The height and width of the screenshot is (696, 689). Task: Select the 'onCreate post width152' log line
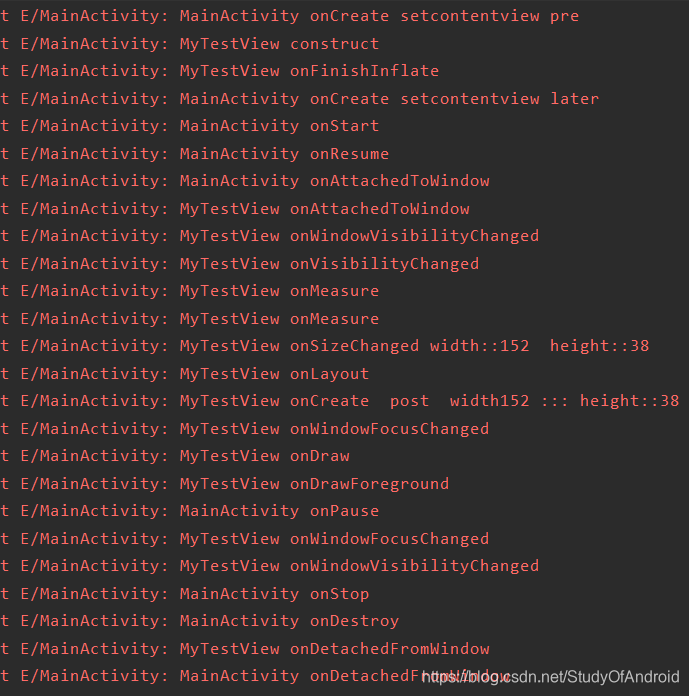tap(340, 401)
